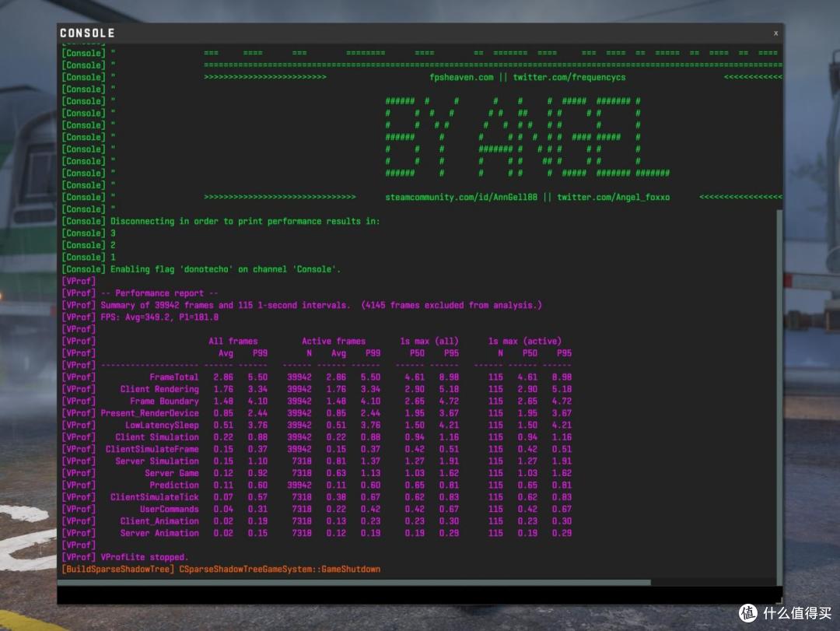Viewport: 840px width, 631px height.
Task: Click the FrameTotal row label
Action: coord(174,377)
